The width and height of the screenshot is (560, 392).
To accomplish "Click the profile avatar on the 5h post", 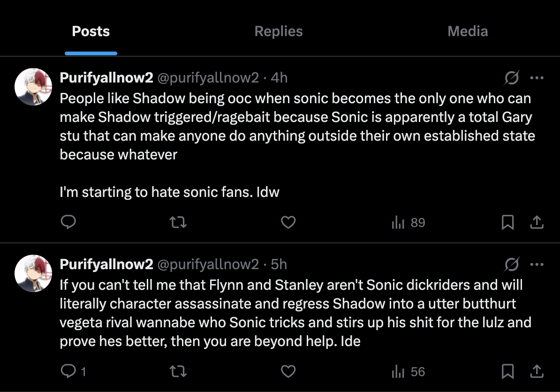I will 33,273.
